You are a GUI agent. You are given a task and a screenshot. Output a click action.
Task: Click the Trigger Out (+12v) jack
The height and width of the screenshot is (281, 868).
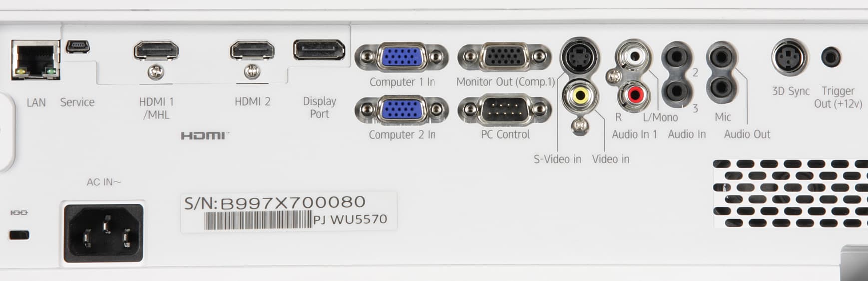831,57
